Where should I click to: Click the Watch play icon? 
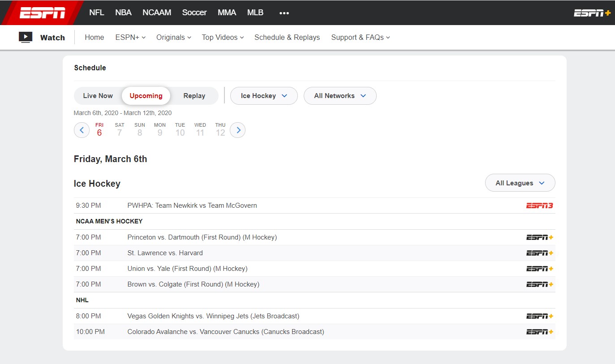tap(26, 37)
